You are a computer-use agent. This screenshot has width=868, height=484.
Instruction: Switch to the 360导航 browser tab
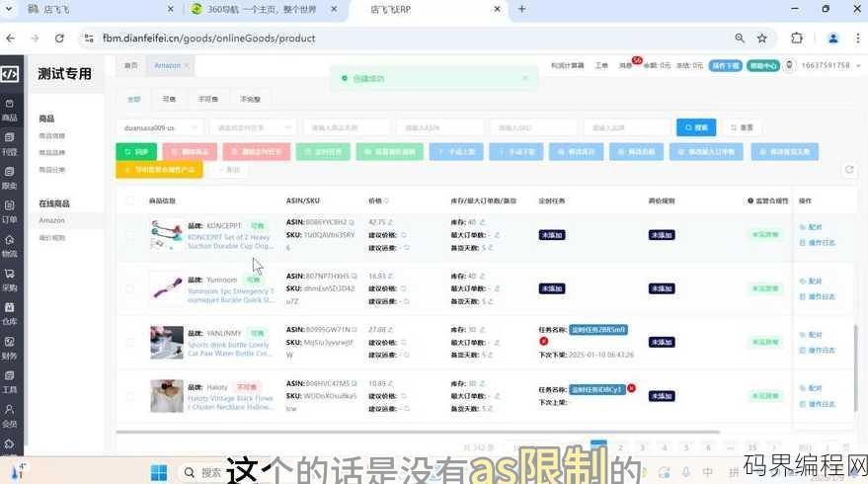click(262, 10)
